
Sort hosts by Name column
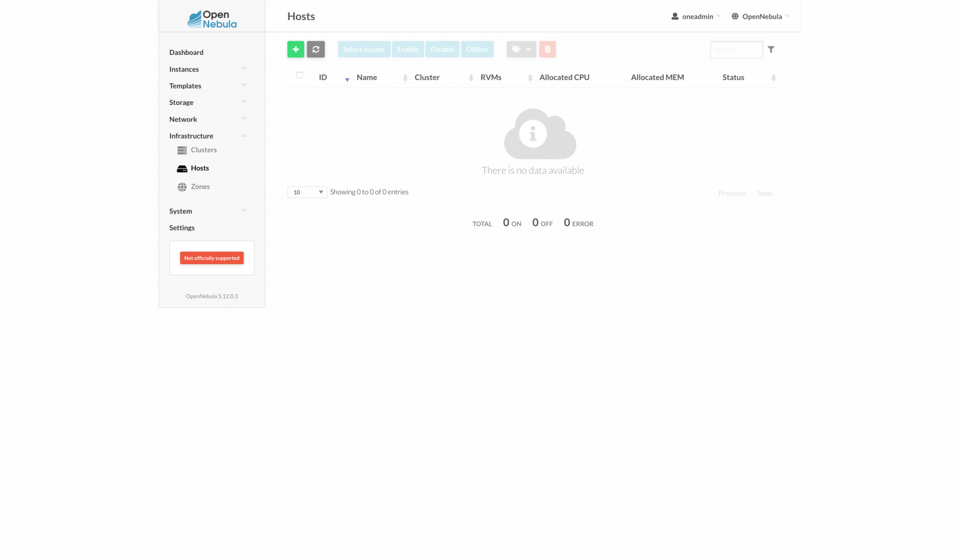366,77
